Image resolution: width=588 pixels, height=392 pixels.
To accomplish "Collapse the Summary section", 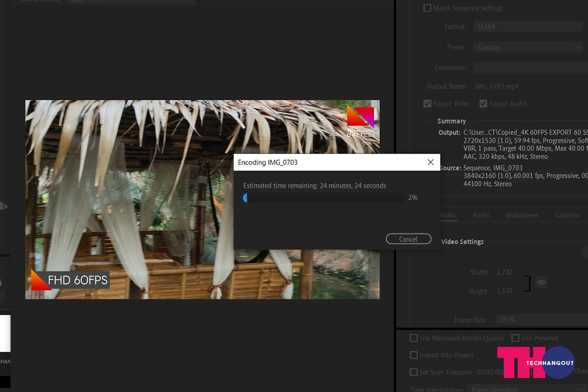I will tap(430, 121).
